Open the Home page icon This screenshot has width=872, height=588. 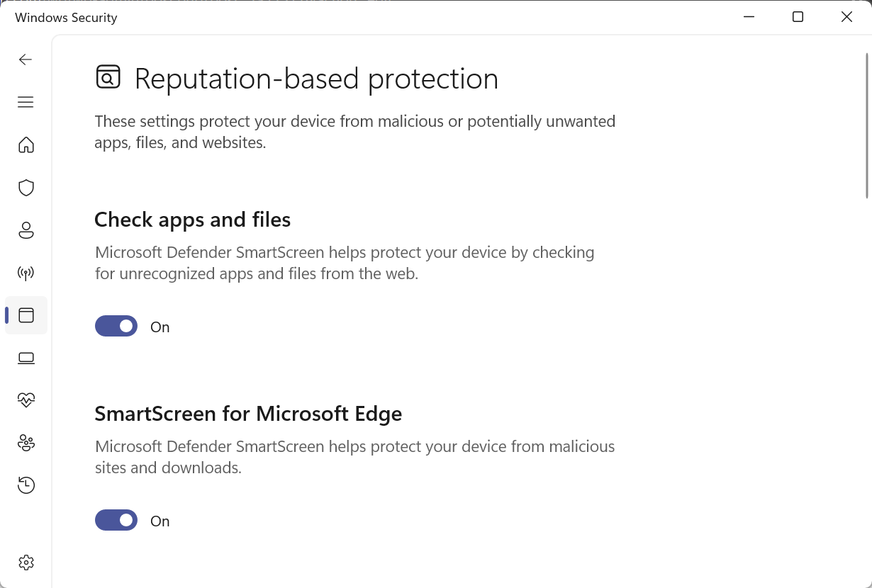coord(26,145)
